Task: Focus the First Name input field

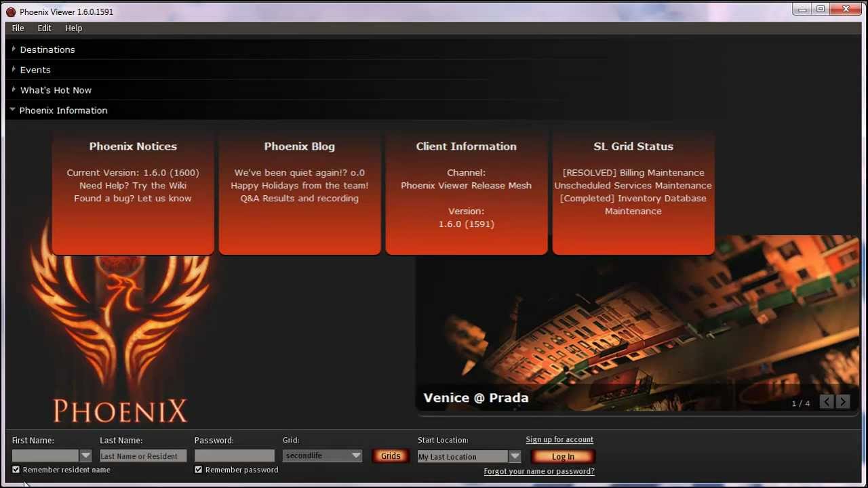Action: pos(45,455)
